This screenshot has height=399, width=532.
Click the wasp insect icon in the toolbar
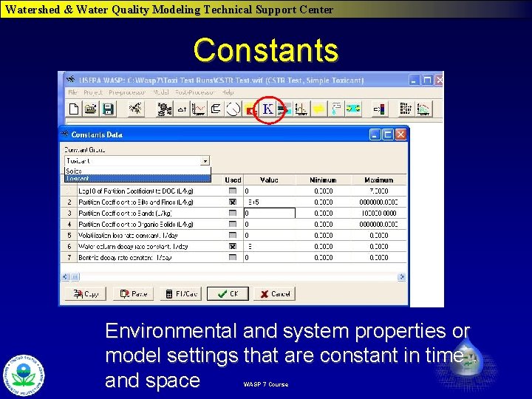[136, 109]
